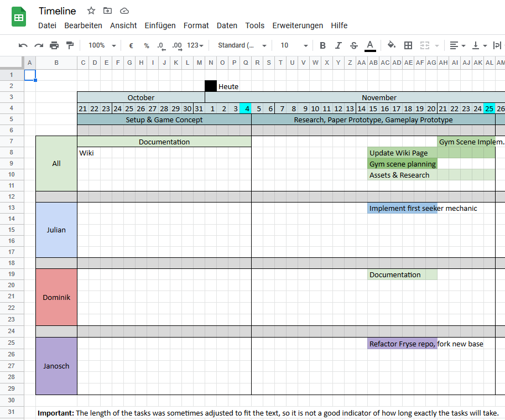This screenshot has width=505, height=420.
Task: Click the Google Sheets home logo
Action: pos(19,17)
